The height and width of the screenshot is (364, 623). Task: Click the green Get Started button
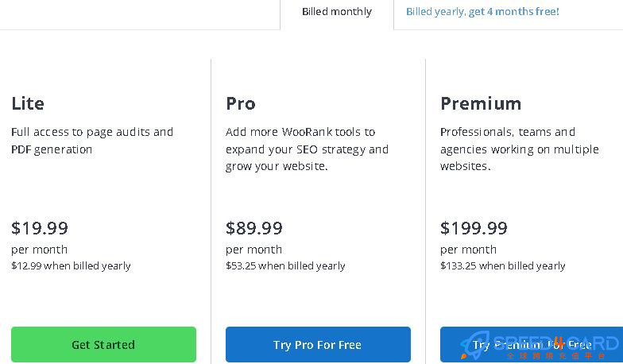(x=103, y=345)
